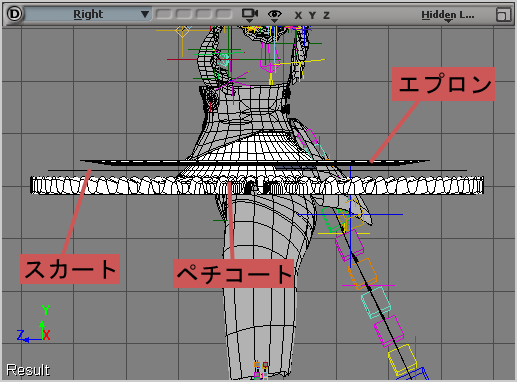
Task: Open the Hidden Line display mode menu
Action: 448,15
